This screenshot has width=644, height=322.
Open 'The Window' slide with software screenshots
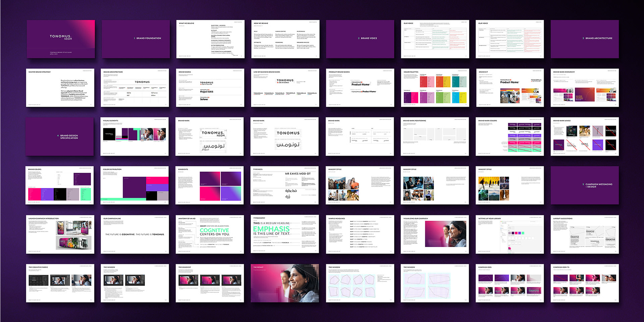tap(135, 283)
